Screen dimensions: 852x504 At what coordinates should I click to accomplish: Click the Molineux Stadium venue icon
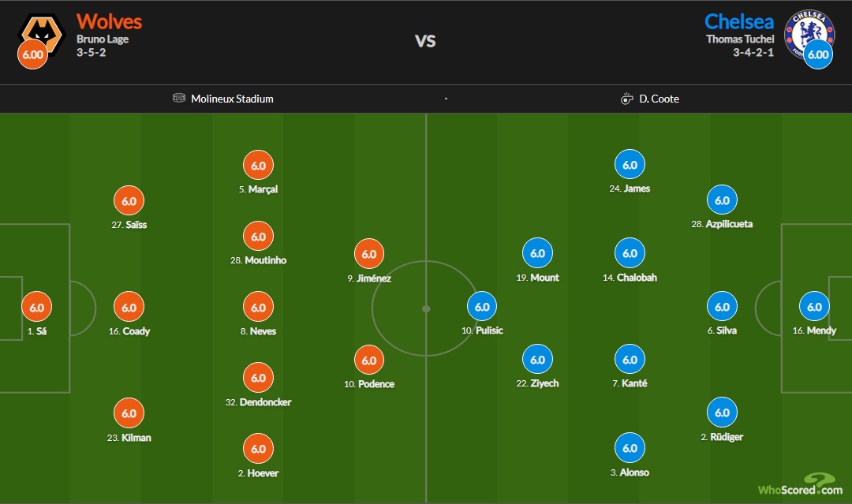point(178,99)
